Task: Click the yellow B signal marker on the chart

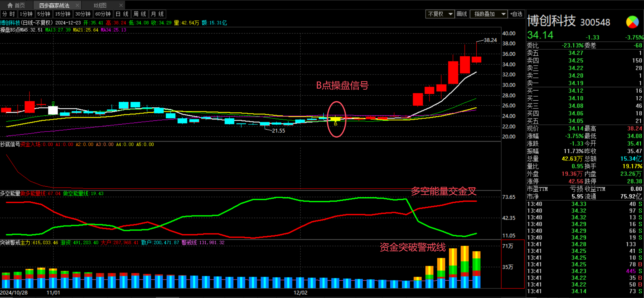Action: [x=335, y=124]
